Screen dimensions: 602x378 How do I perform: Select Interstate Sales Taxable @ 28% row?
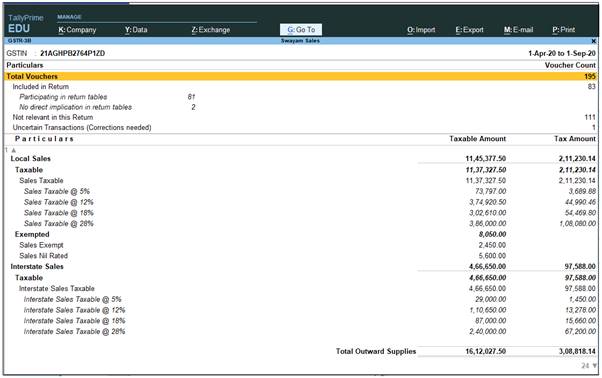pos(301,331)
